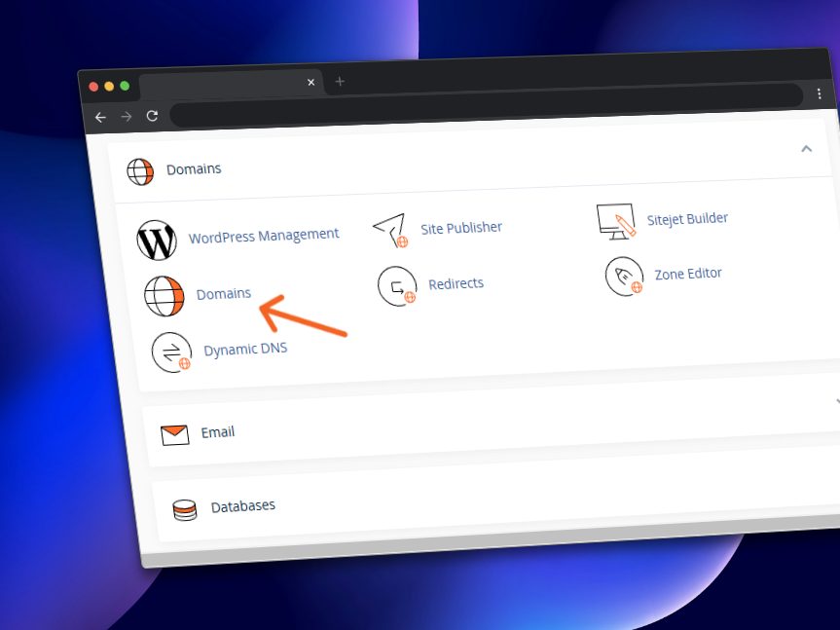Click the browser back arrow
The image size is (840, 630).
point(100,116)
